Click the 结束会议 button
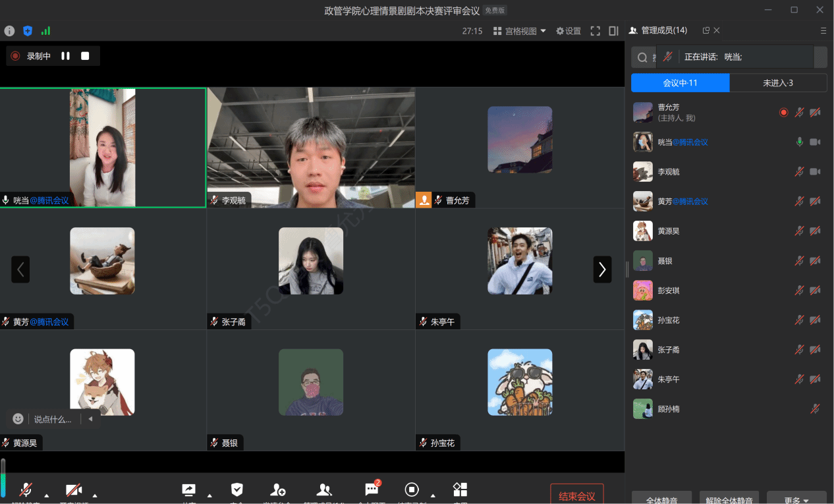Viewport: 834px width, 504px height. 576,496
